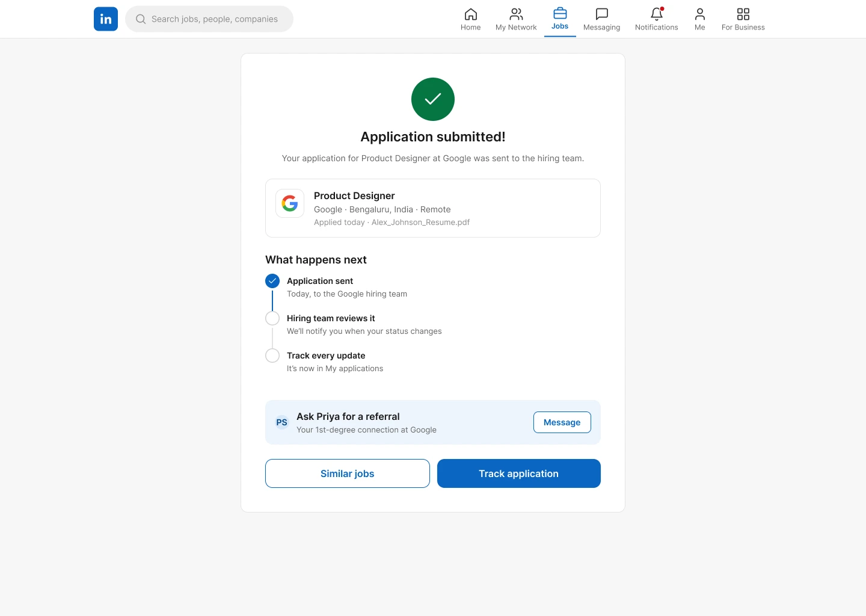Click the search magnifier icon
The image size is (866, 616).
click(x=141, y=19)
